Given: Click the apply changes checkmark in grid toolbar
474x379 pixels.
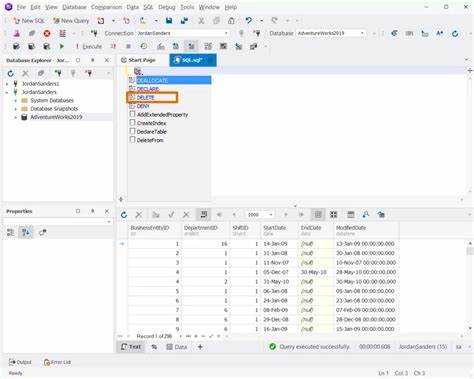Looking at the screenshot, I should (x=171, y=215).
